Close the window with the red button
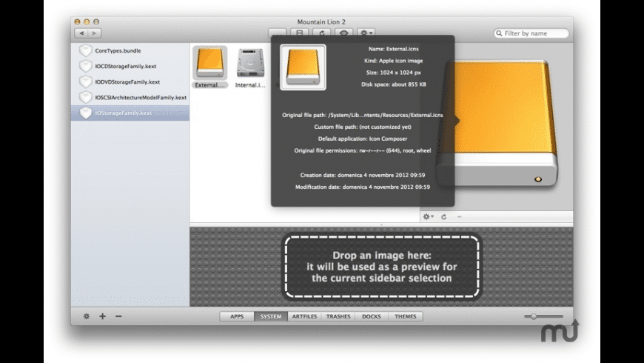Image resolution: width=644 pixels, height=363 pixels. click(77, 21)
